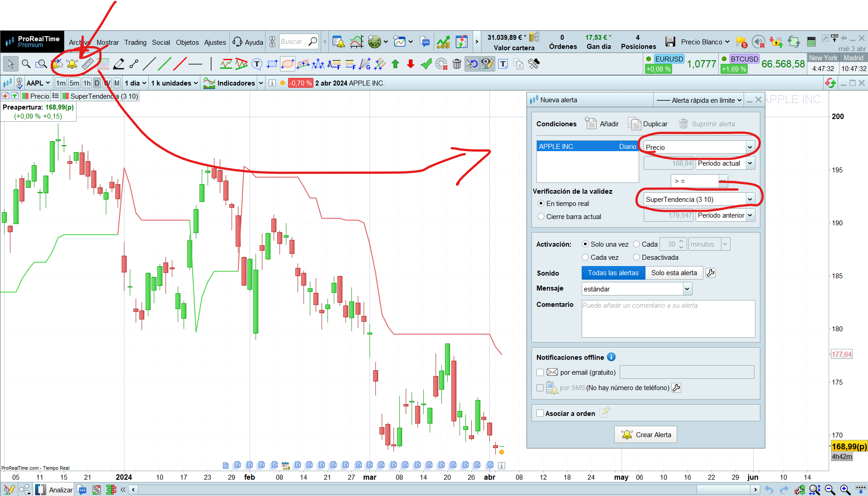This screenshot has height=496, width=868.
Task: Place a red down arrow marker
Action: pyautogui.click(x=411, y=64)
